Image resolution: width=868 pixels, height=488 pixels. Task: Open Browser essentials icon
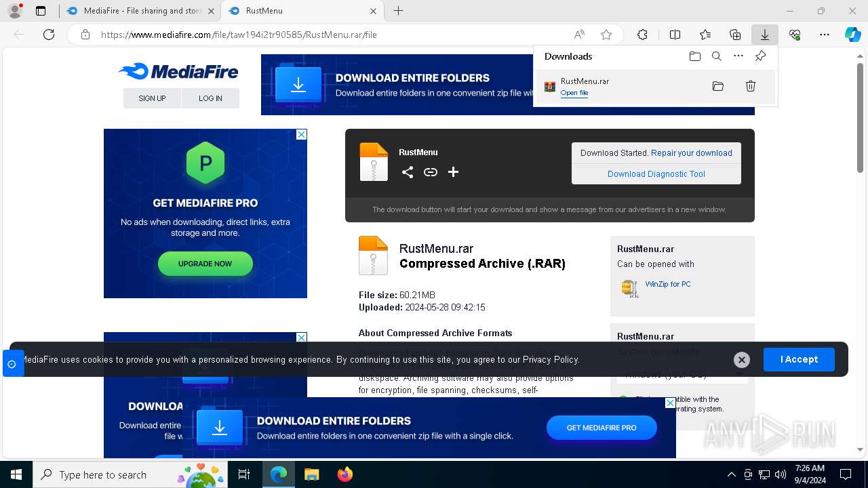(x=795, y=35)
